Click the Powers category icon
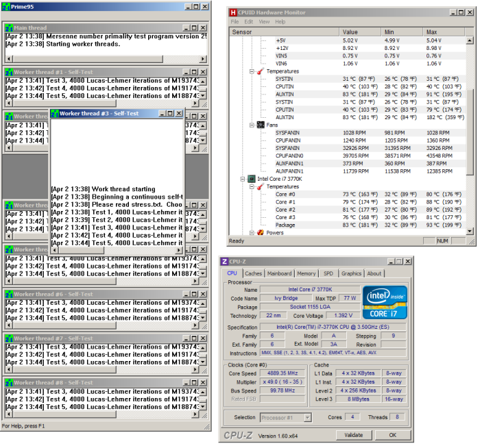 coord(261,232)
